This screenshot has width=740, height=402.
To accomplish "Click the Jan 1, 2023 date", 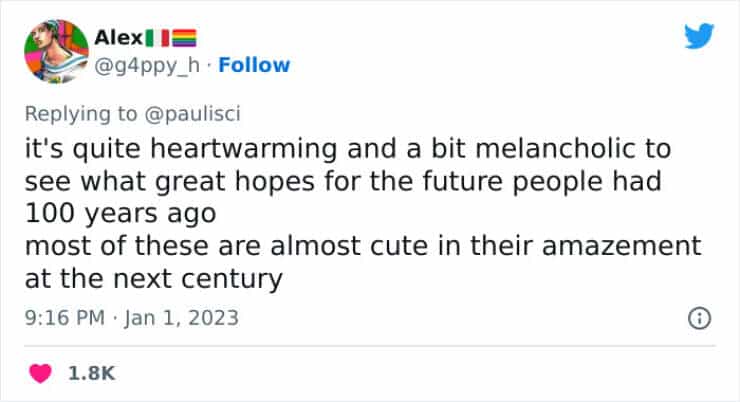I will pyautogui.click(x=186, y=319).
